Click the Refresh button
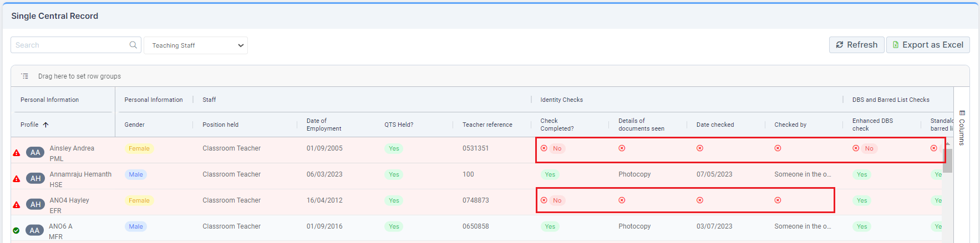Image resolution: width=980 pixels, height=243 pixels. 857,45
